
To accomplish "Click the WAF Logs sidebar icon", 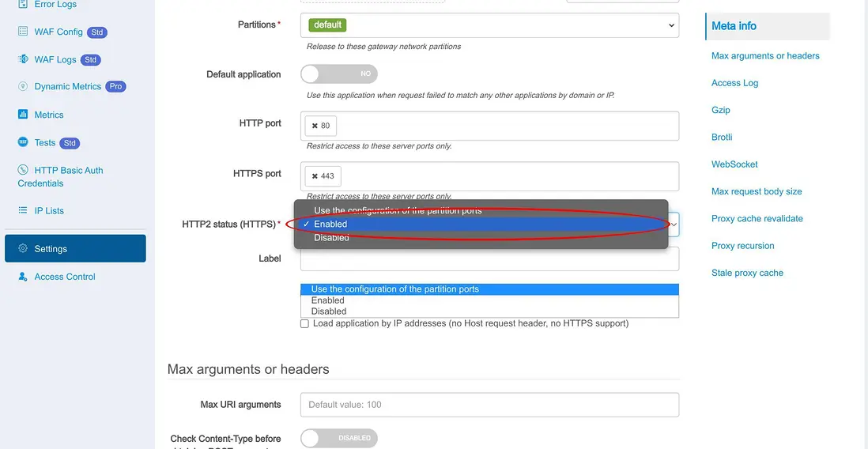I will click(x=22, y=59).
